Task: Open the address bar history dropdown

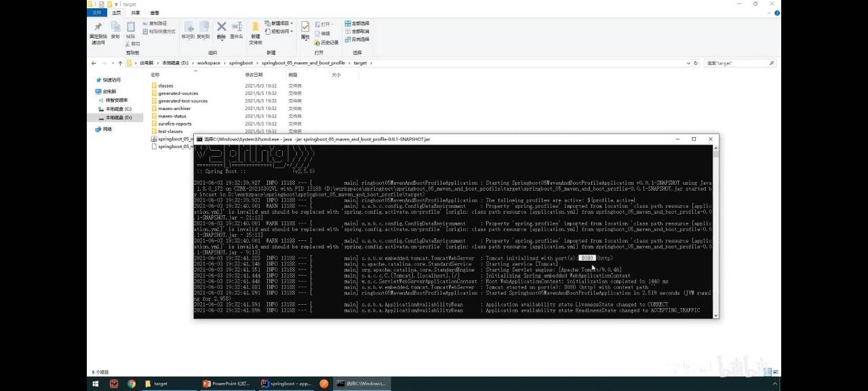Action: tap(688, 63)
